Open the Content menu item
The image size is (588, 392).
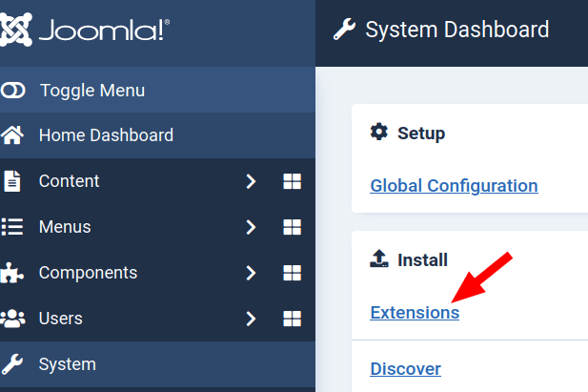point(69,181)
